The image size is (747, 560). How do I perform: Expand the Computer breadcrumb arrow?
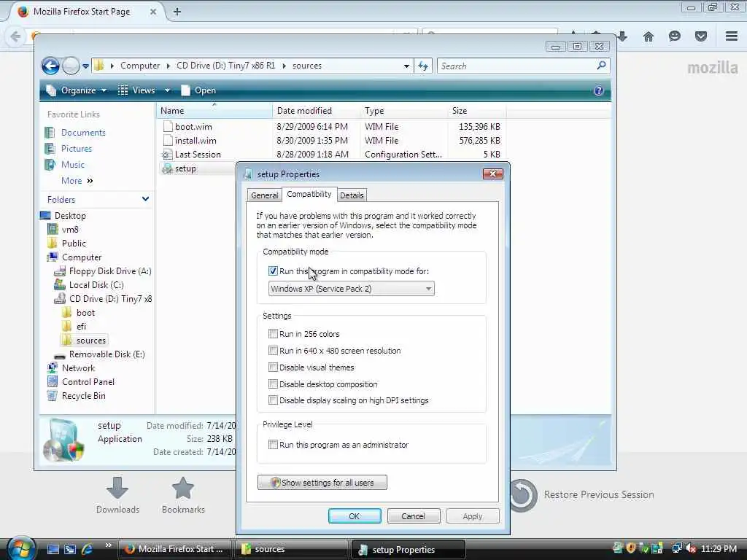click(x=169, y=66)
